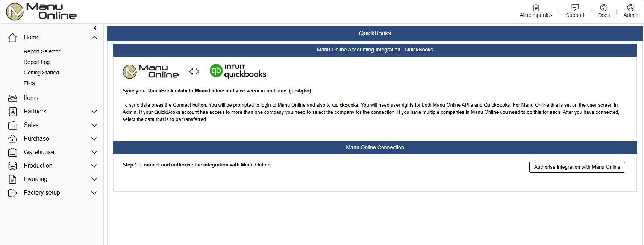Expand the Purchase menu chevron

94,139
